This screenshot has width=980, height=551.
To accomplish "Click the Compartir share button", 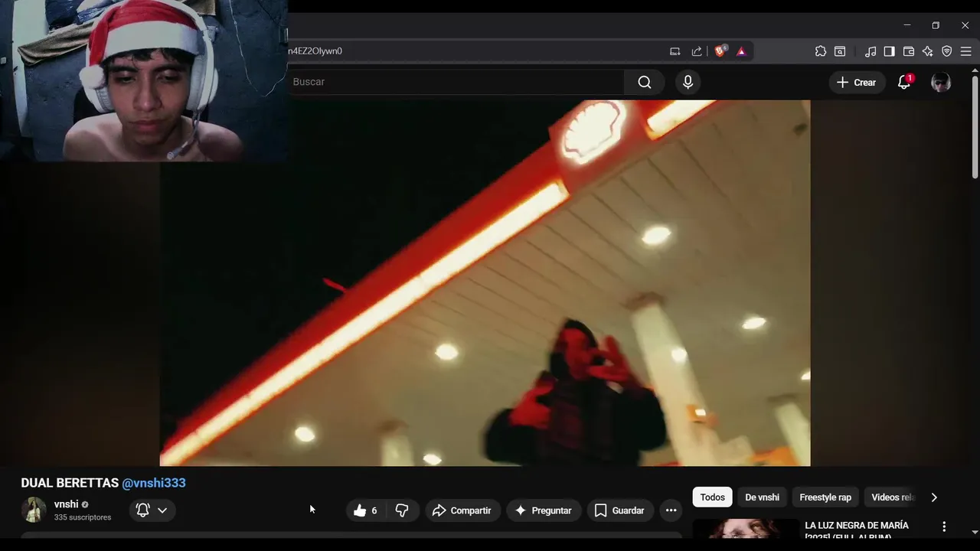I will 462,510.
